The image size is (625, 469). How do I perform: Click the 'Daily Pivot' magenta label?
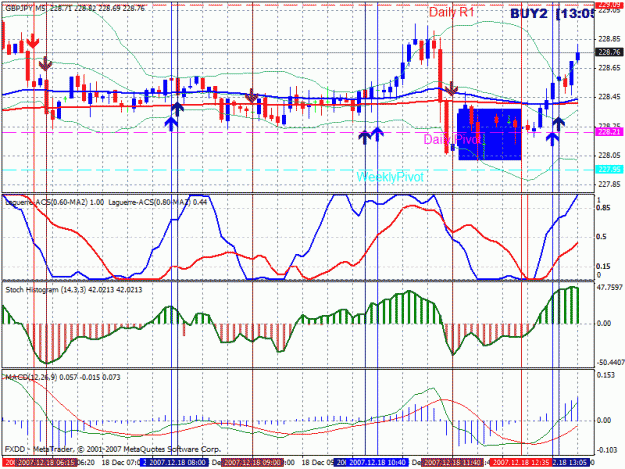[452, 139]
